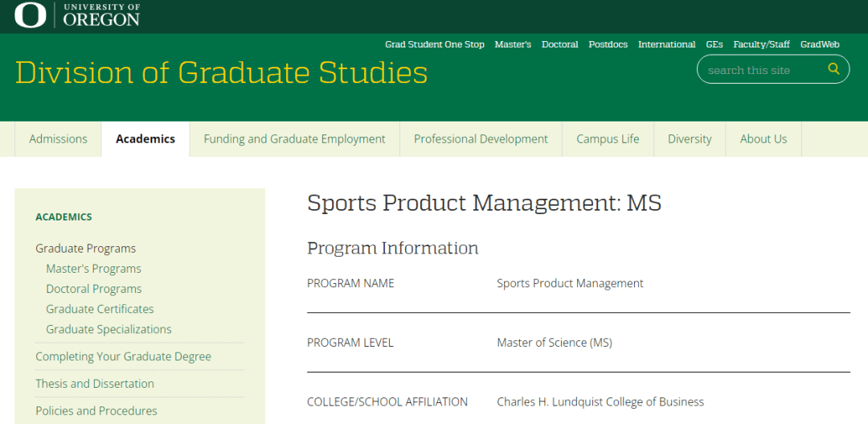Open Graduate Programs in sidebar
The height and width of the screenshot is (424, 868).
tap(86, 249)
